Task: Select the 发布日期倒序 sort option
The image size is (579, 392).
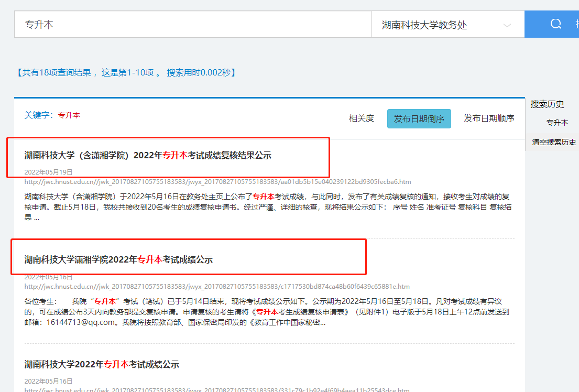Action: [x=419, y=118]
